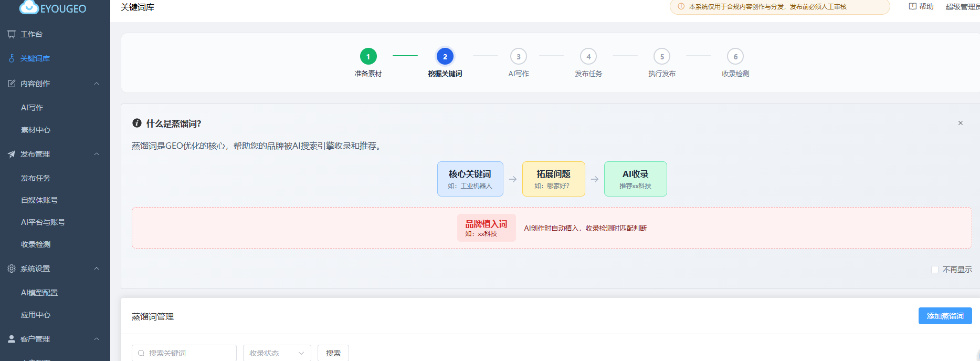Enable the 不再显示 checkbox
980x361 pixels.
(934, 270)
